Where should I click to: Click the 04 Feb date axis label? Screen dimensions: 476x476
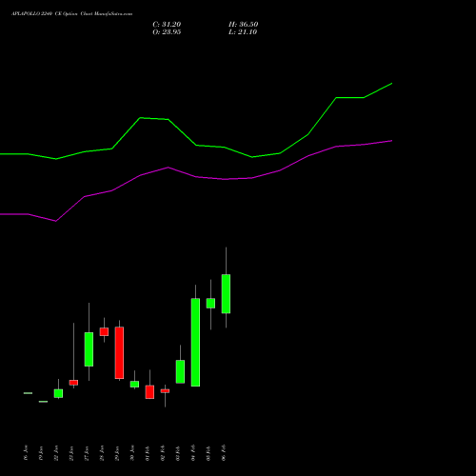click(x=193, y=453)
